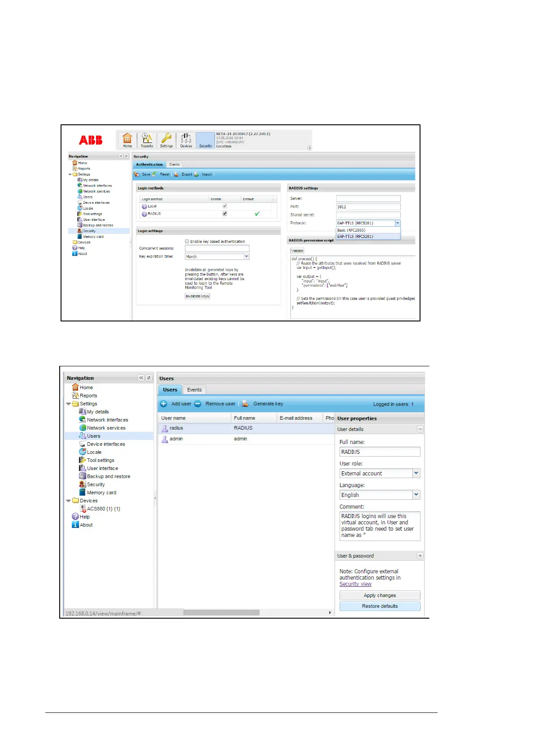Choose Basic (RFC2865) protocol option
534x756 pixels.
coord(368,230)
